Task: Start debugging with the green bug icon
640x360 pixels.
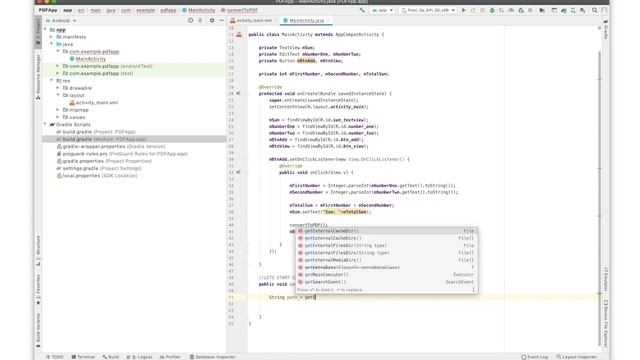Action: (492, 10)
